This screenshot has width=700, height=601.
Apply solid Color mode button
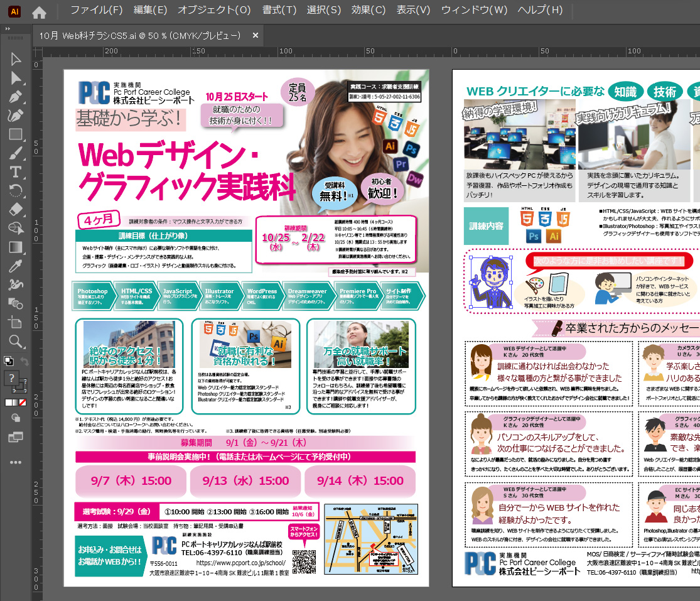pyautogui.click(x=8, y=403)
